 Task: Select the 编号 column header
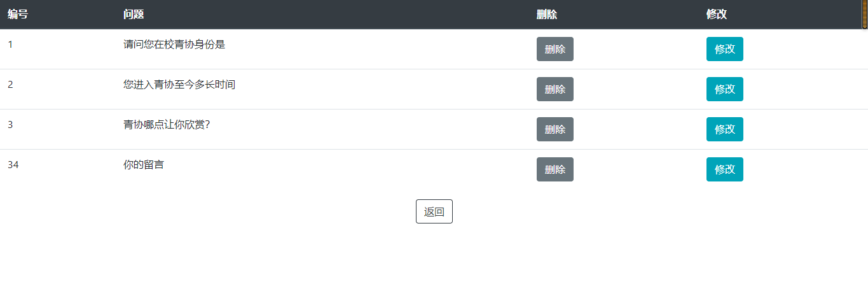pos(18,15)
